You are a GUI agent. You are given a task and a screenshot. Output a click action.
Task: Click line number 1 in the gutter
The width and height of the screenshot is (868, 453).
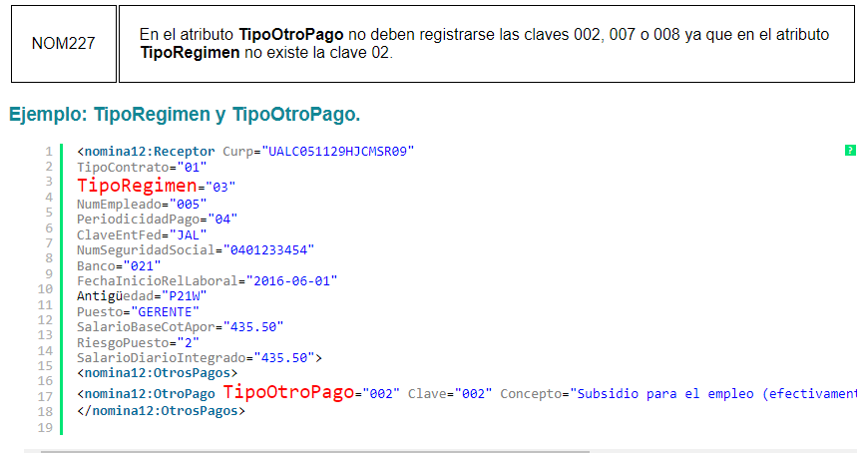pyautogui.click(x=48, y=152)
